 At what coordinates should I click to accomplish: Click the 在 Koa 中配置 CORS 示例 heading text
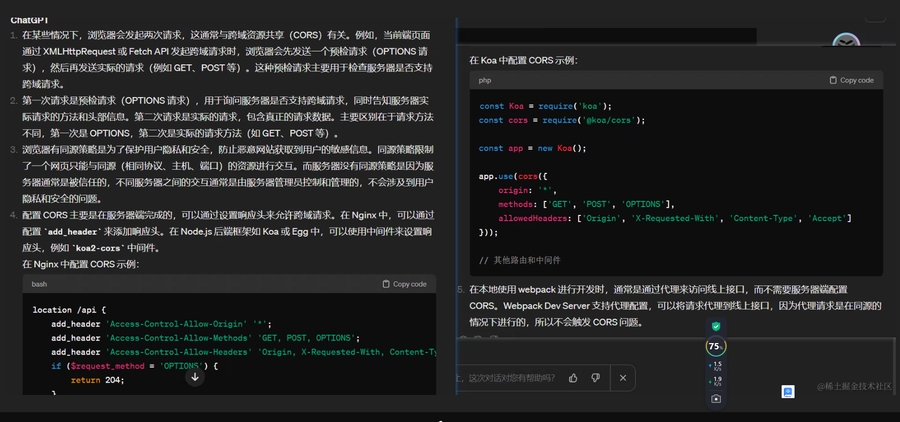pos(523,60)
